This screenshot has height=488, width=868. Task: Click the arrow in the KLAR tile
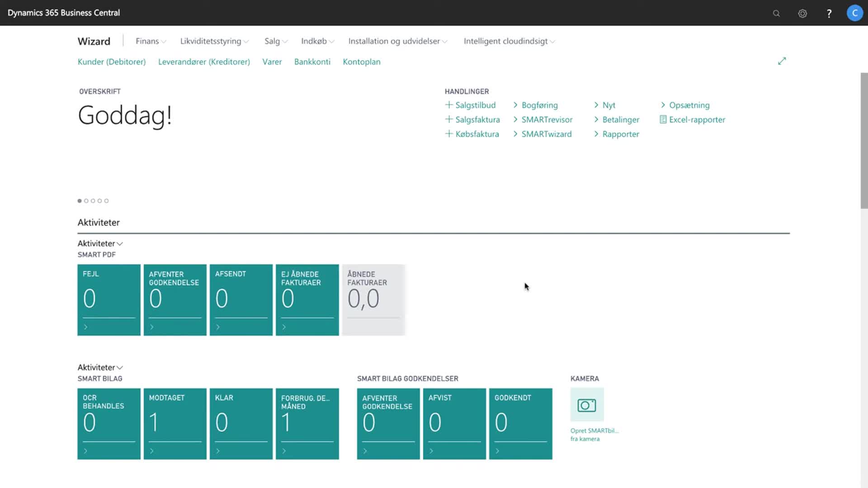218,450
